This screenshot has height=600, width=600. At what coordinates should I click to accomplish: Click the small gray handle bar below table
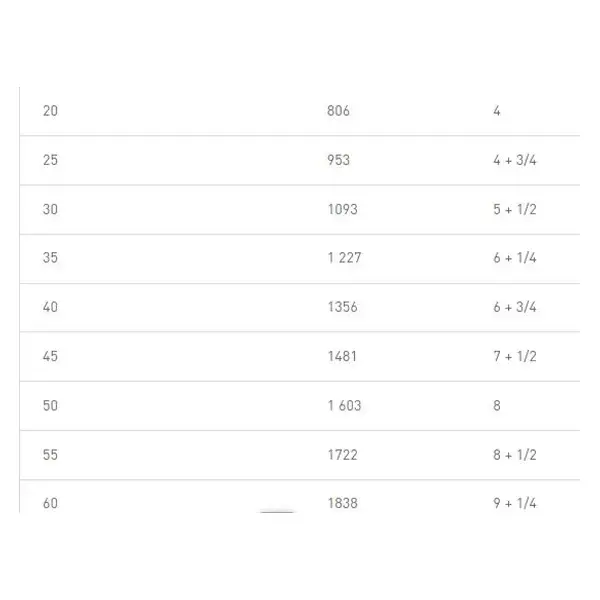tap(277, 512)
